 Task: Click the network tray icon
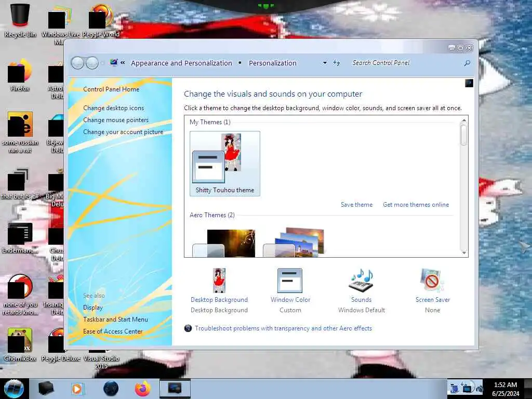pos(467,388)
